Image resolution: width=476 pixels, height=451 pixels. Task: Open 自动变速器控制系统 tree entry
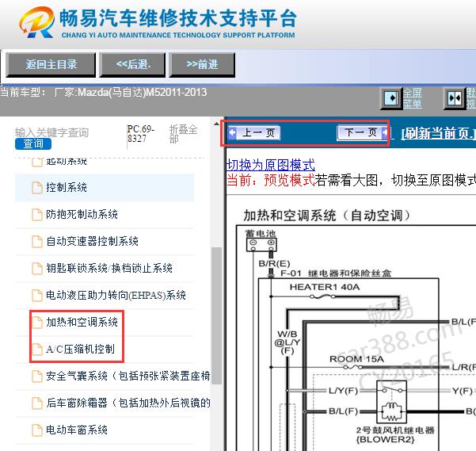click(92, 242)
